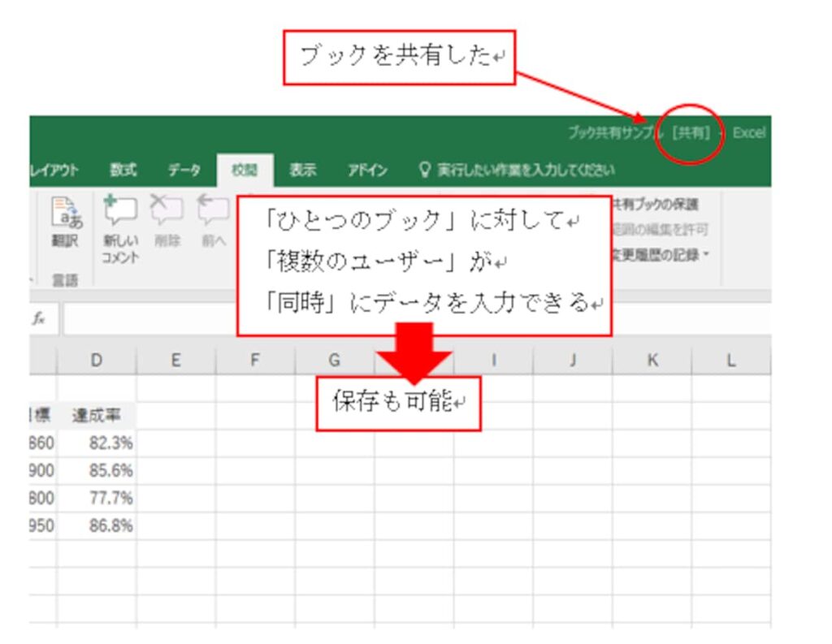Viewport: 832px width, 644px height.
Task: Click 共有ブックの保護 button
Action: pyautogui.click(x=655, y=205)
